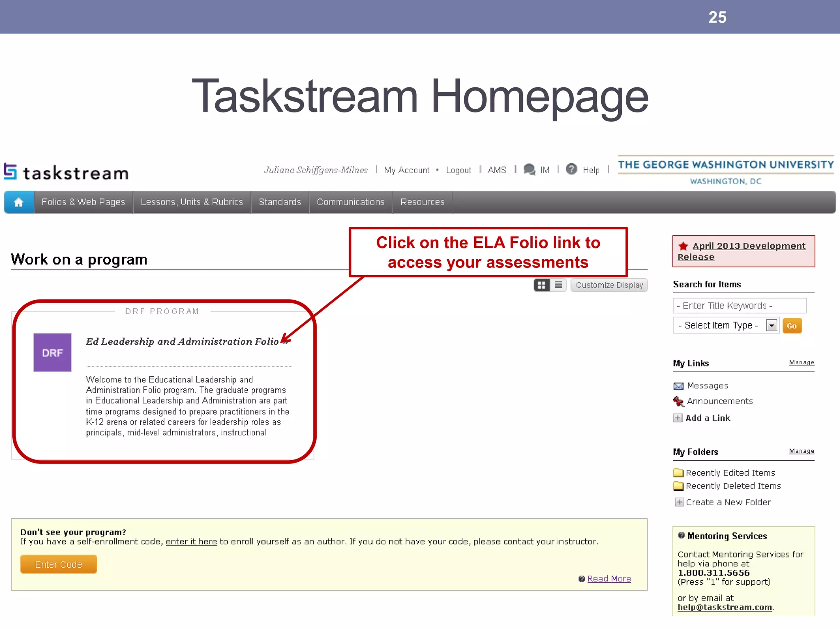The width and height of the screenshot is (840, 630).
Task: Open the Standards menu
Action: tap(280, 202)
